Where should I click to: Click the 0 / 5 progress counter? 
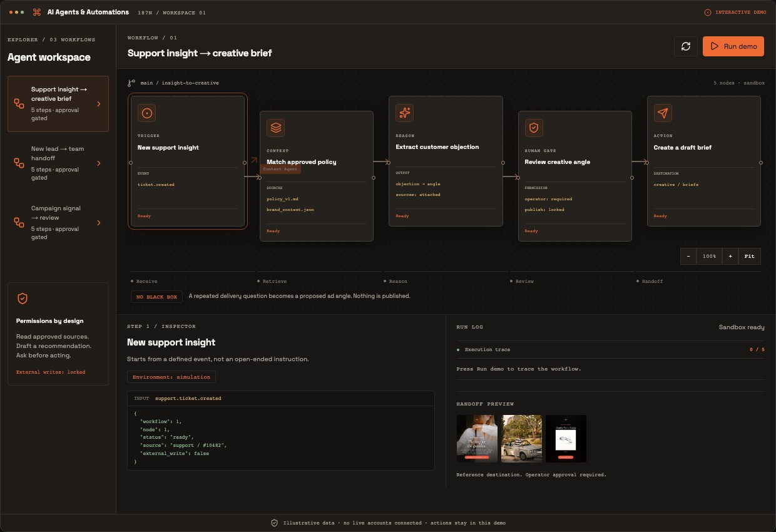757,350
